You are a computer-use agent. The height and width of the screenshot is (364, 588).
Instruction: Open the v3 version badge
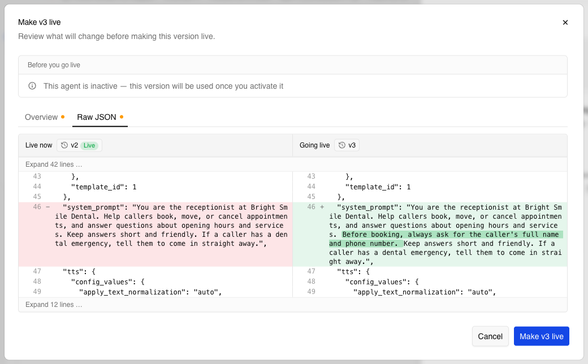click(347, 145)
